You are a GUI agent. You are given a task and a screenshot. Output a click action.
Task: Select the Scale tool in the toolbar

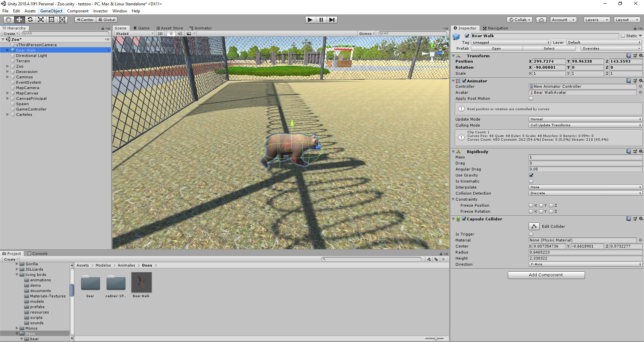point(41,20)
